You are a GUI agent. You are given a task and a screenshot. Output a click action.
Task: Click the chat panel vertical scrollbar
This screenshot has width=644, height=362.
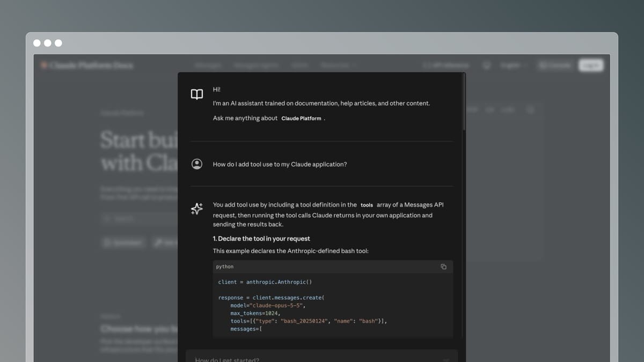pos(464,102)
